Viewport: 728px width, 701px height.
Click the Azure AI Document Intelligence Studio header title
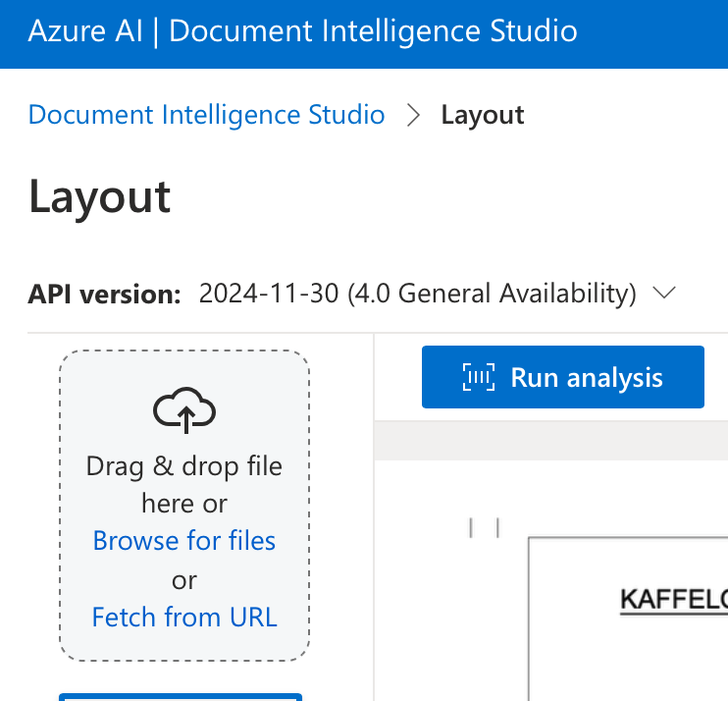tap(302, 31)
